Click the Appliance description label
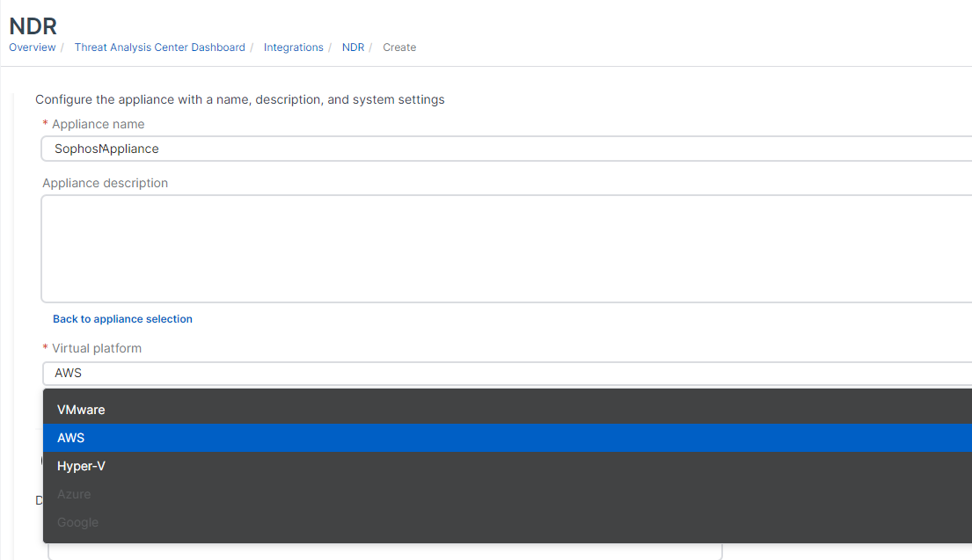The image size is (972, 560). pyautogui.click(x=105, y=183)
